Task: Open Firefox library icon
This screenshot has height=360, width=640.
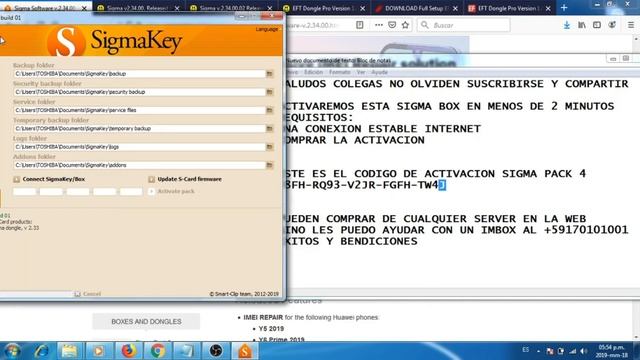Action: click(582, 25)
